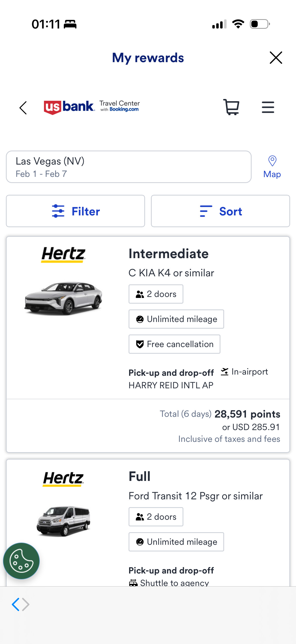Viewport: 296px width, 644px height.
Task: Edit the Las Vegas (NV) search field
Action: click(128, 167)
